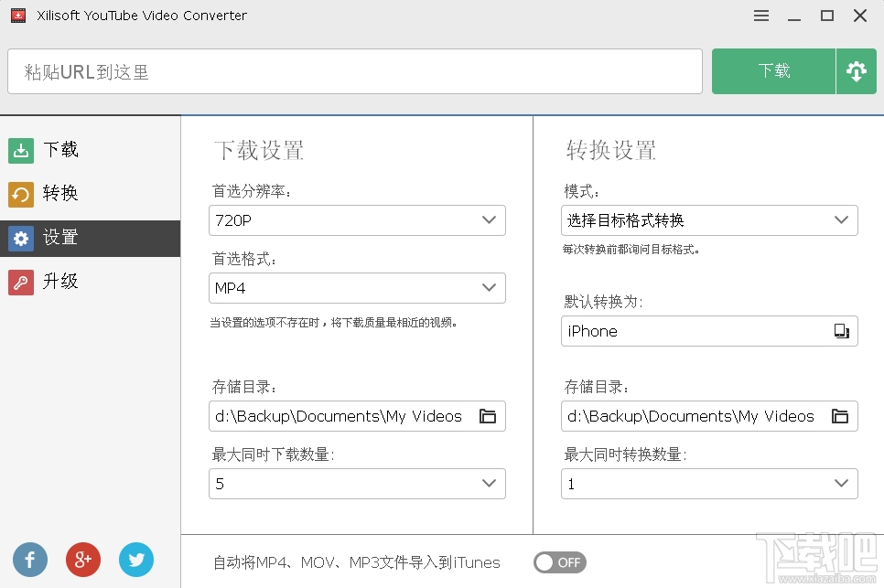Image resolution: width=884 pixels, height=588 pixels.
Task: Open the 首选格式 MP4 dropdown
Action: pyautogui.click(x=357, y=288)
